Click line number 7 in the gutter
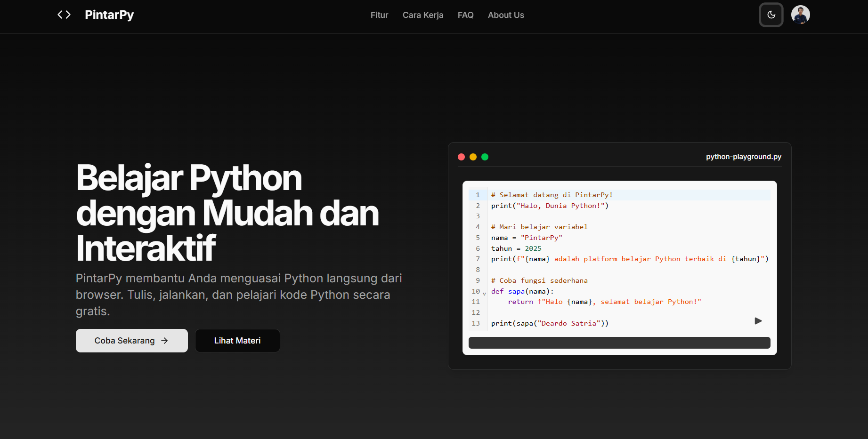 [x=478, y=259]
